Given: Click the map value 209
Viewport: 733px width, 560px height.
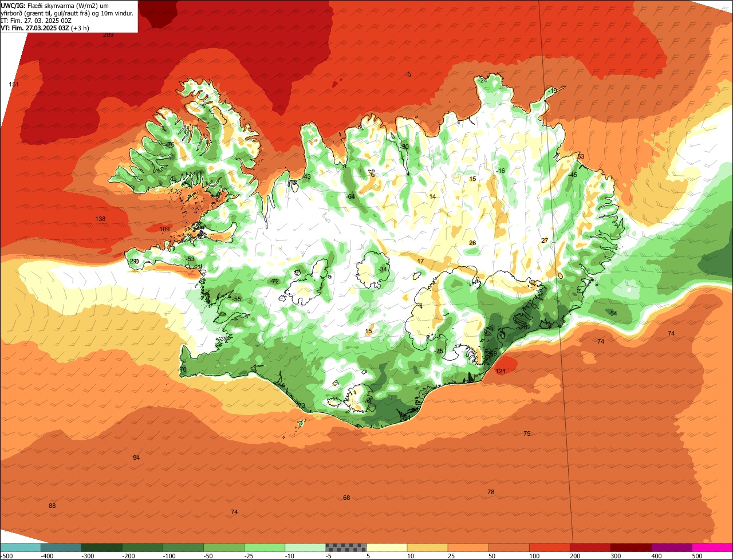Looking at the screenshot, I should point(108,34).
